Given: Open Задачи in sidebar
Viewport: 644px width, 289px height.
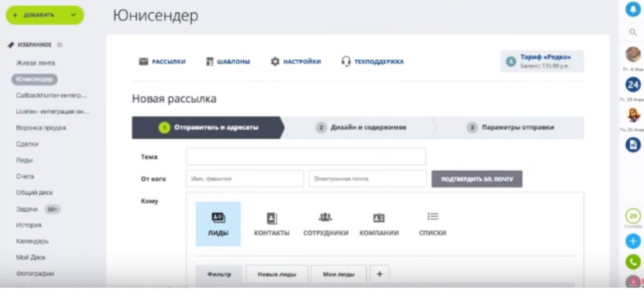Looking at the screenshot, I should (x=26, y=209).
